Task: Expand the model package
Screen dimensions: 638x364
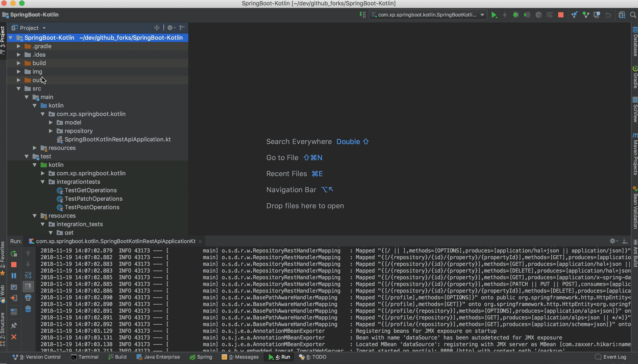Action: [51, 122]
